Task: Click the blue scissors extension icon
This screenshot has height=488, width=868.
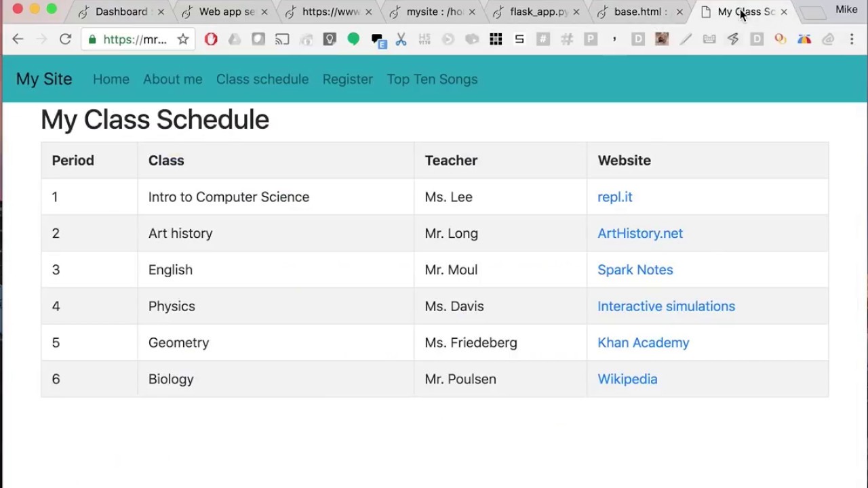Action: pos(401,39)
